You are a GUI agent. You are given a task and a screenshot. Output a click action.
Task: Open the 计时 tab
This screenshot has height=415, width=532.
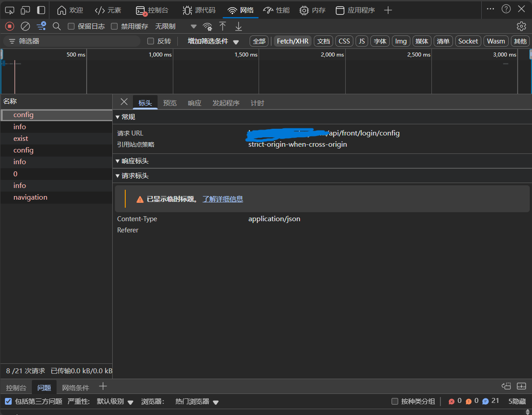257,103
